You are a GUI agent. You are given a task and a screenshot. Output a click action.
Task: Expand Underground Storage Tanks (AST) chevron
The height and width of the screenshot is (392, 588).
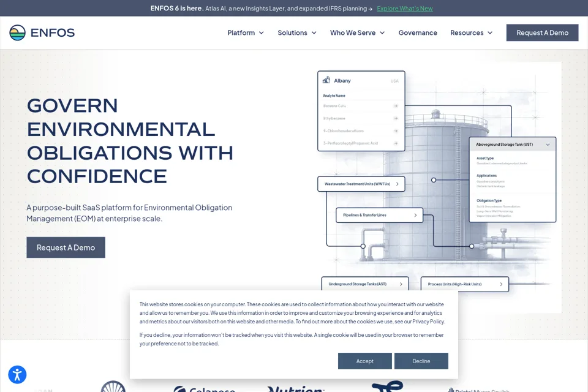[401, 284]
